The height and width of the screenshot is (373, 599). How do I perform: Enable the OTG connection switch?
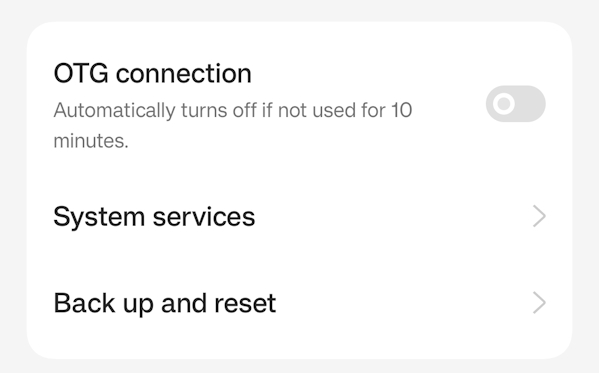coord(515,104)
